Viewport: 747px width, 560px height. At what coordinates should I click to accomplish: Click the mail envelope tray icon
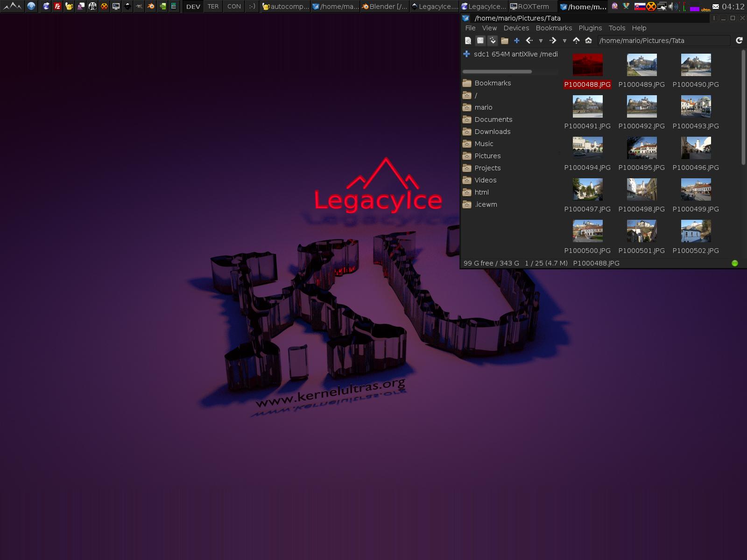(x=716, y=7)
